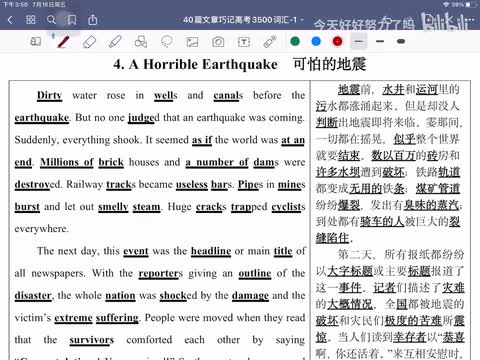The height and width of the screenshot is (360, 480).
Task: Open the page thumbnails grid view
Action: click(31, 20)
